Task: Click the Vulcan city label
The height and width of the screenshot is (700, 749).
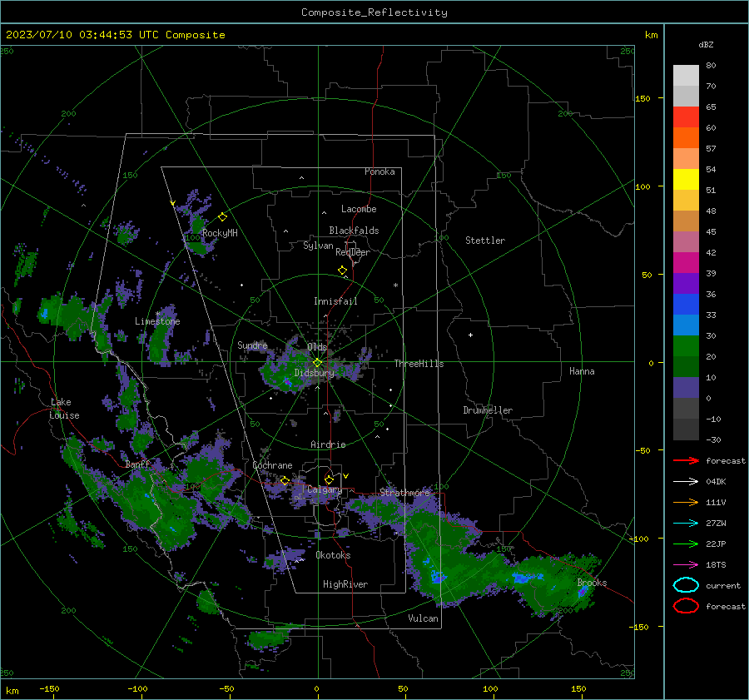Action: point(423,618)
